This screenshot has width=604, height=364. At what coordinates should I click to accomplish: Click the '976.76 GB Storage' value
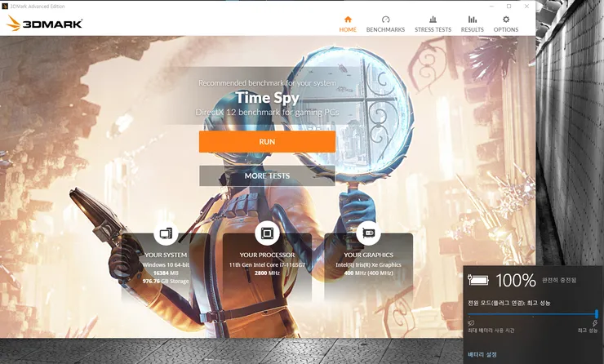[166, 282]
